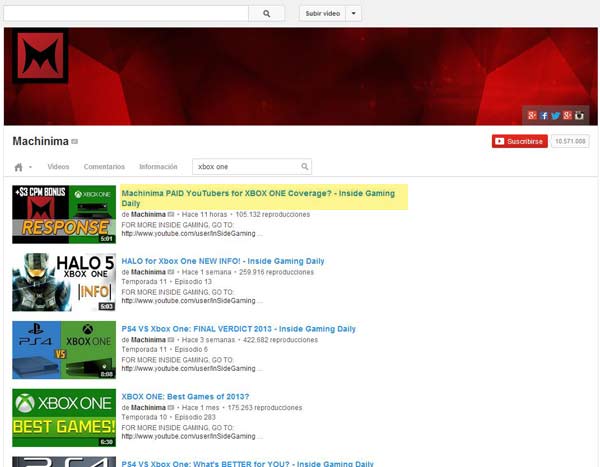Focus the top YouTube search text field
600x467 pixels.
[x=126, y=13]
